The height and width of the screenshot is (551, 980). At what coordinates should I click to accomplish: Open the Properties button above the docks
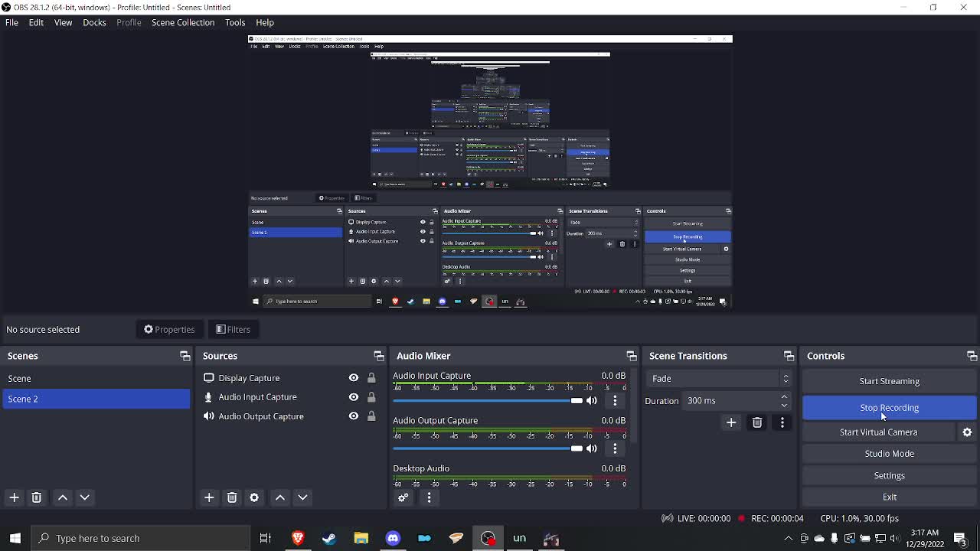pos(169,329)
